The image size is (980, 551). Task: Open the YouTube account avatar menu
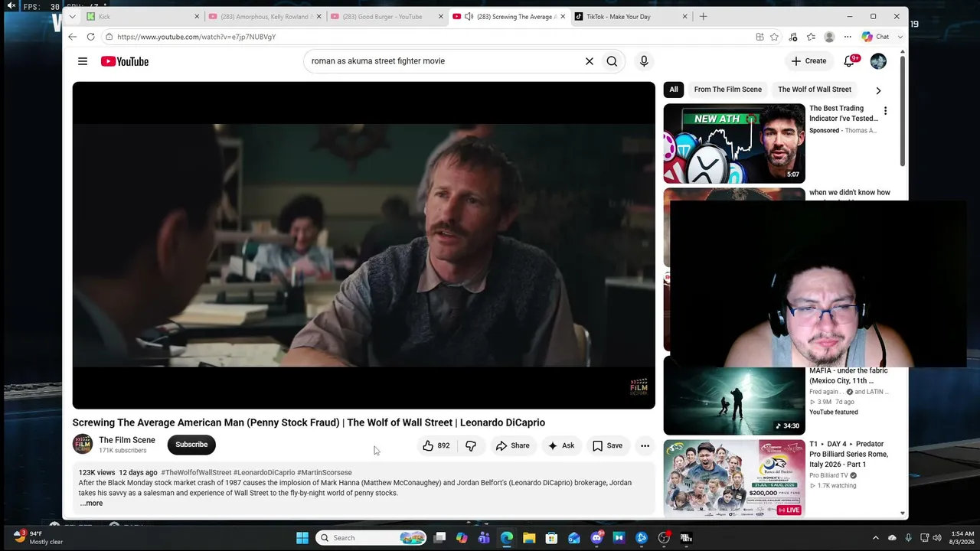(878, 61)
